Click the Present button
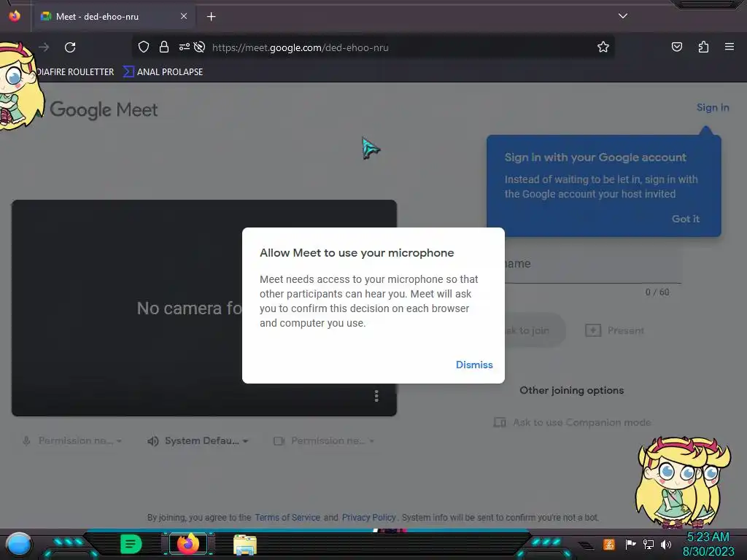This screenshot has height=560, width=747. tap(614, 330)
